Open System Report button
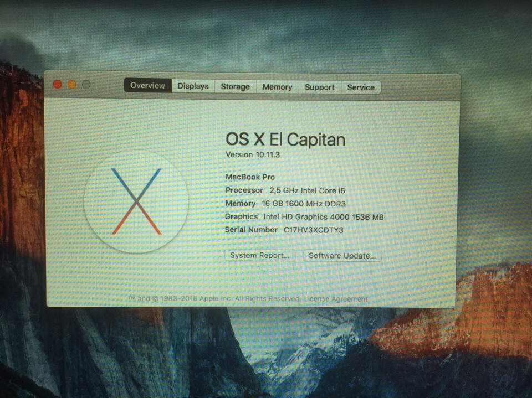Screen dimensions: 532x398 259,255
